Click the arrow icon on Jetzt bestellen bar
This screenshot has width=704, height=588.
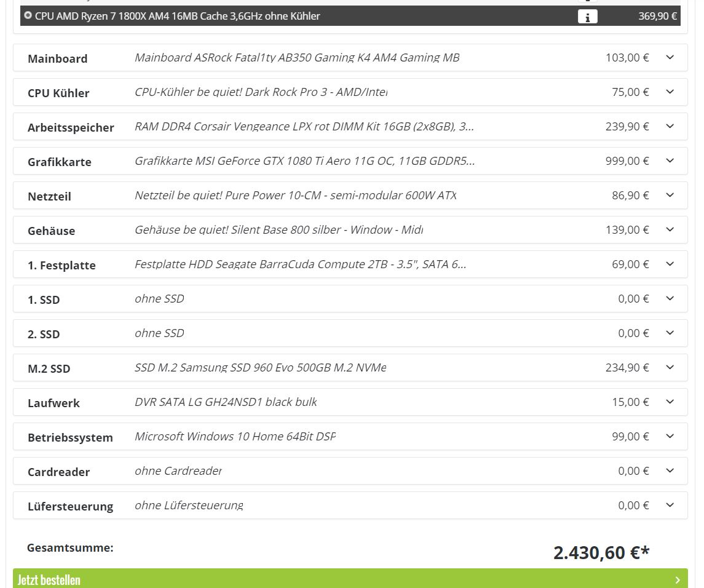(678, 581)
